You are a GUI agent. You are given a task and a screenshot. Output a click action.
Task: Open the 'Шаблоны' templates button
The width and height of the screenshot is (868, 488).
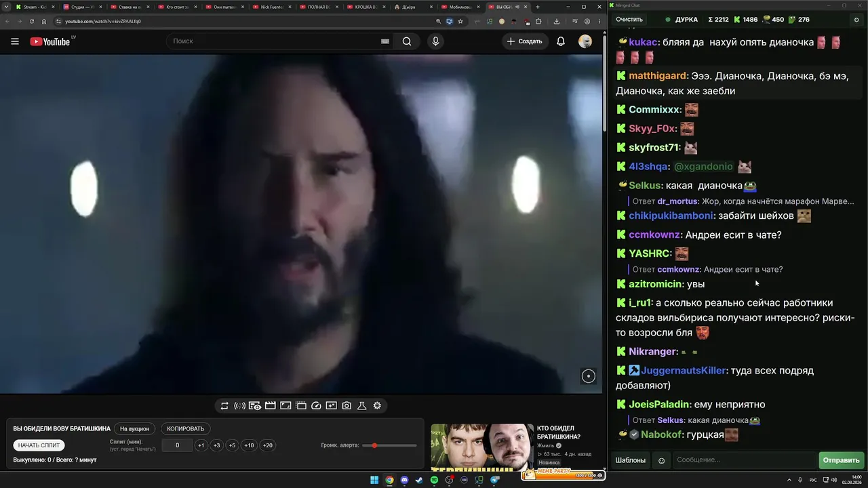click(x=631, y=461)
